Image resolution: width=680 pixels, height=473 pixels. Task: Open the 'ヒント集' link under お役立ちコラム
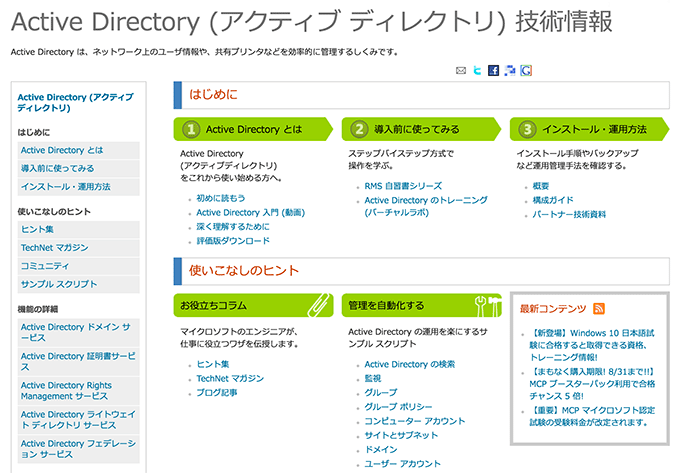[213, 364]
